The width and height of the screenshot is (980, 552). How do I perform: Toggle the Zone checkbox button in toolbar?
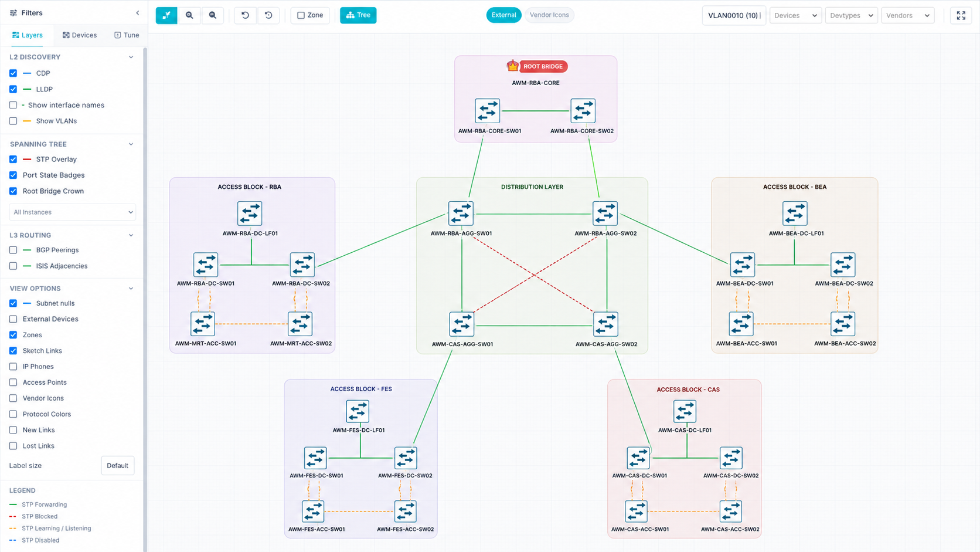point(310,15)
